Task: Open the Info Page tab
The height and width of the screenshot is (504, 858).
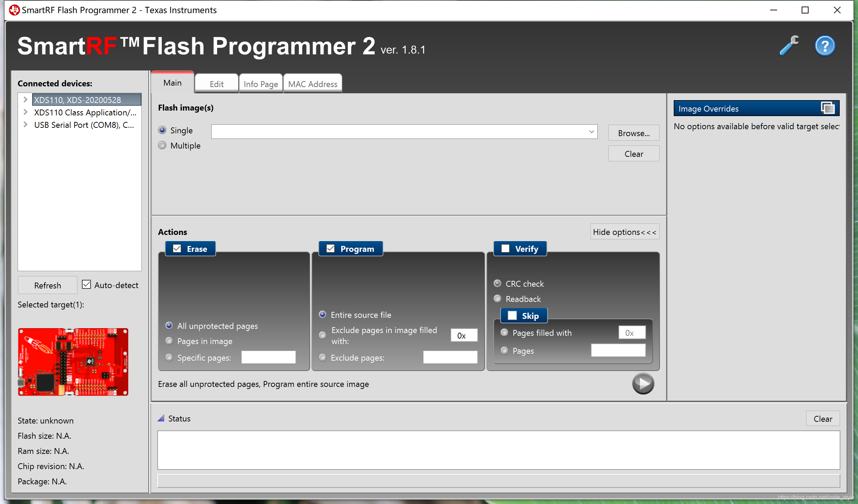Action: point(261,84)
